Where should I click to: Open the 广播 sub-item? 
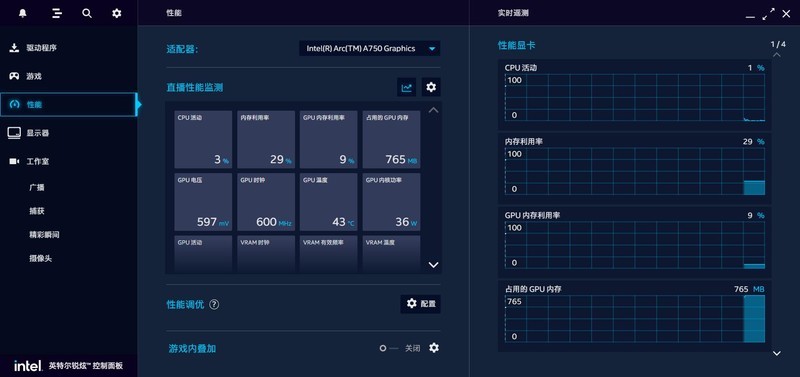(x=37, y=187)
